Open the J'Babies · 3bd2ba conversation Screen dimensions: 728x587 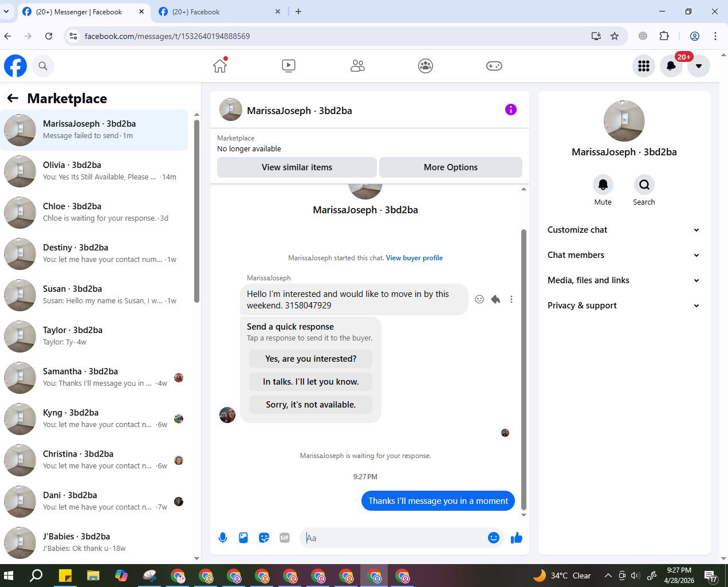pos(94,543)
